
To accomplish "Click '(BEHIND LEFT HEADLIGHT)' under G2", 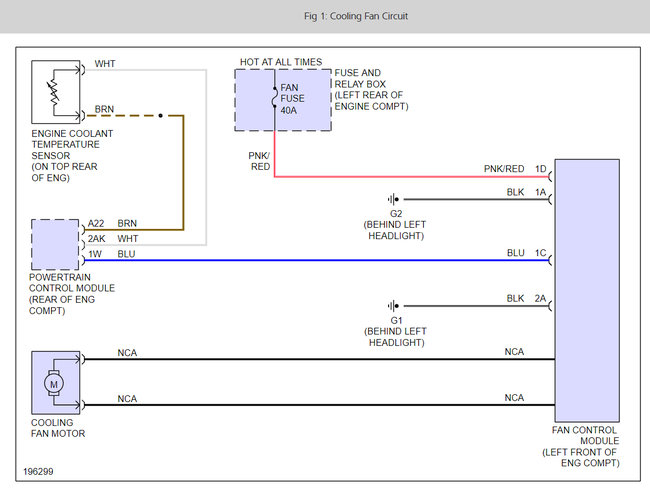I will [395, 230].
